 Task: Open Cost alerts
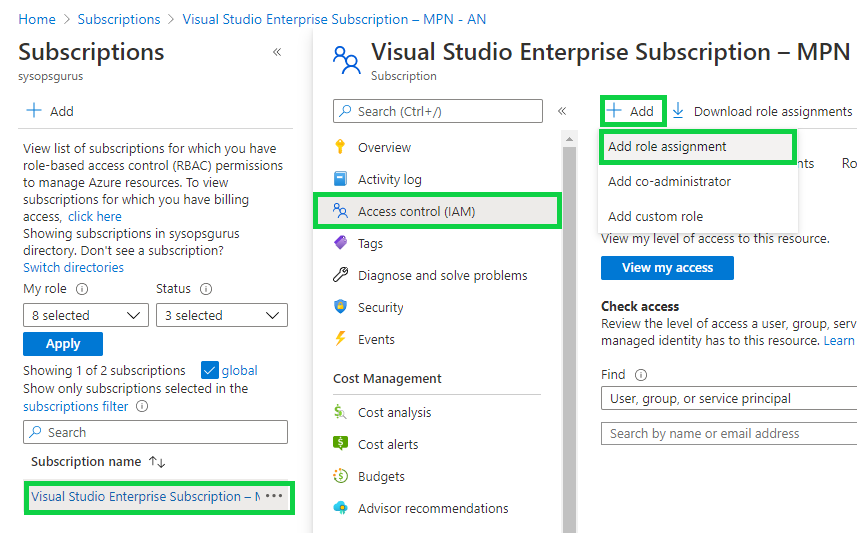388,444
